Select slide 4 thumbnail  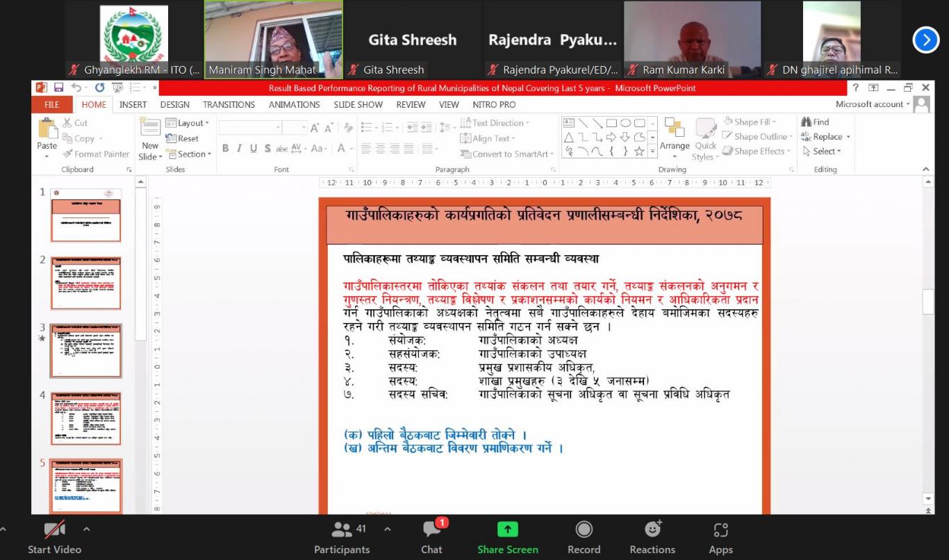click(85, 418)
